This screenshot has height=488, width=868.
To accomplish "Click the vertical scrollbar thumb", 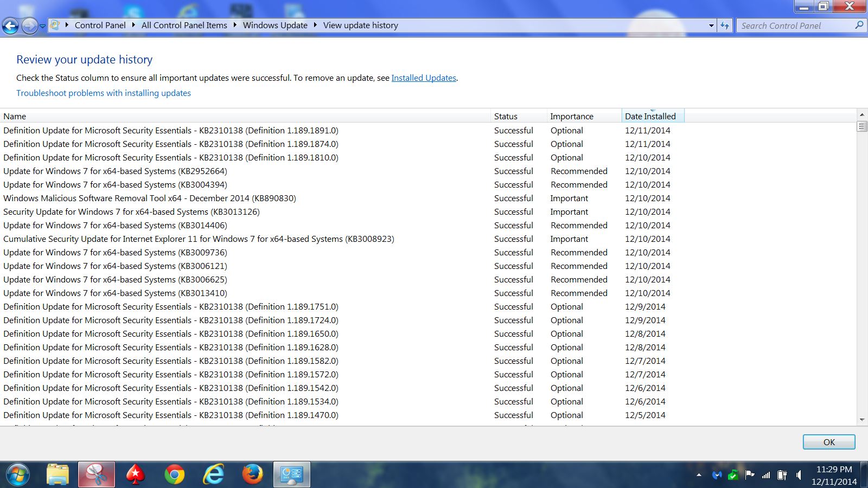I will [x=862, y=126].
